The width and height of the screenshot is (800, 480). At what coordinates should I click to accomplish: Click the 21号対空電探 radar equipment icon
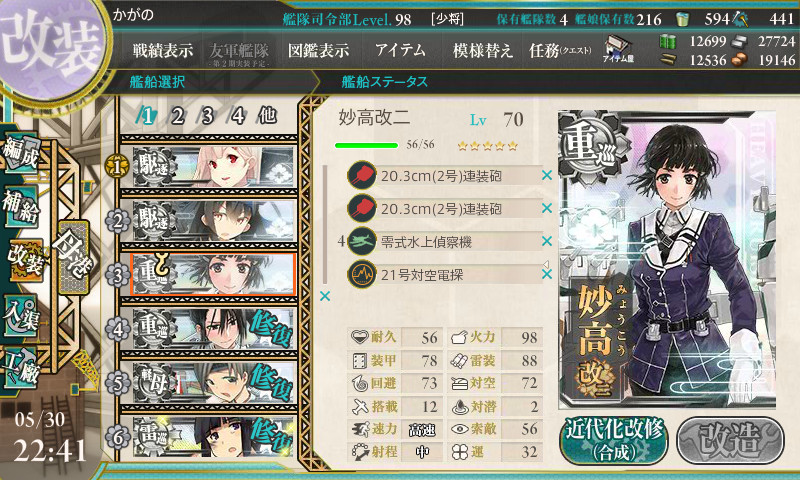pos(362,274)
